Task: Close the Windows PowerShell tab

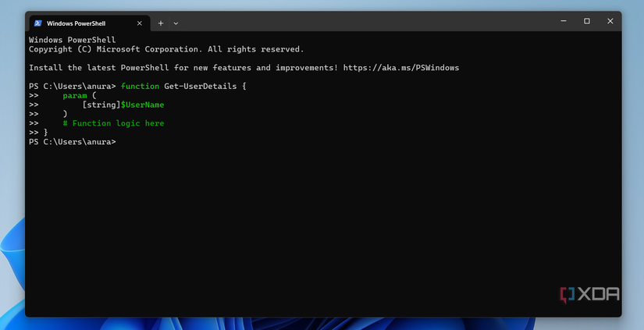Action: tap(141, 23)
